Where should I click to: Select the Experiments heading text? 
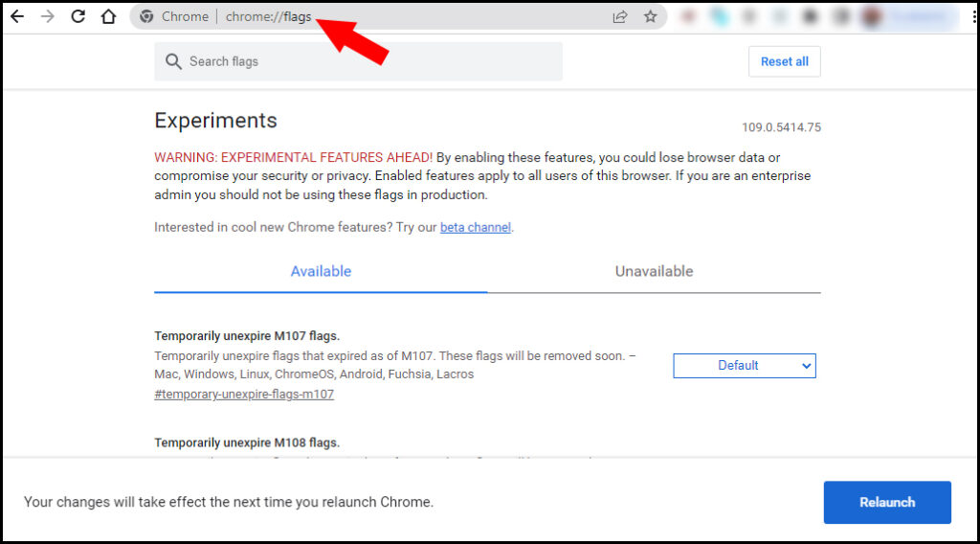tap(215, 121)
